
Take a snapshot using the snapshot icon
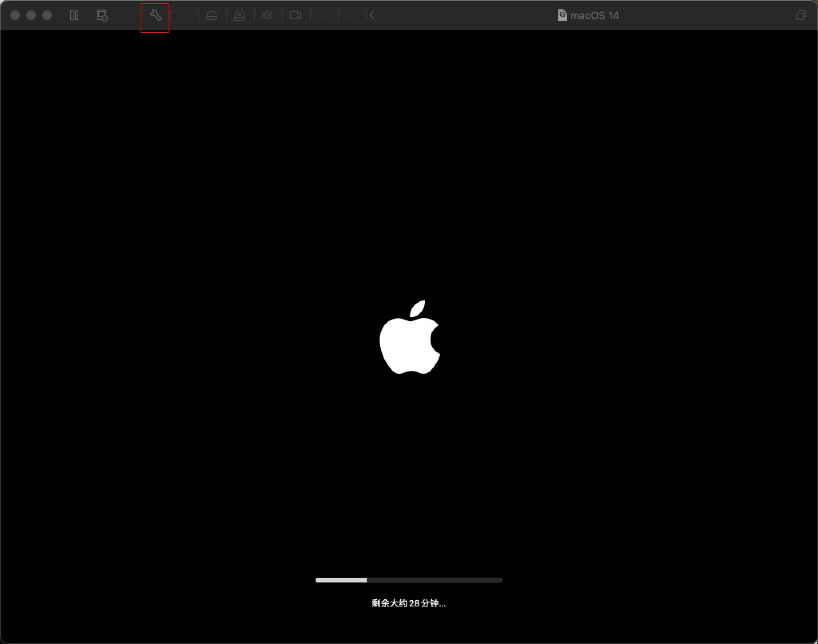tap(101, 16)
